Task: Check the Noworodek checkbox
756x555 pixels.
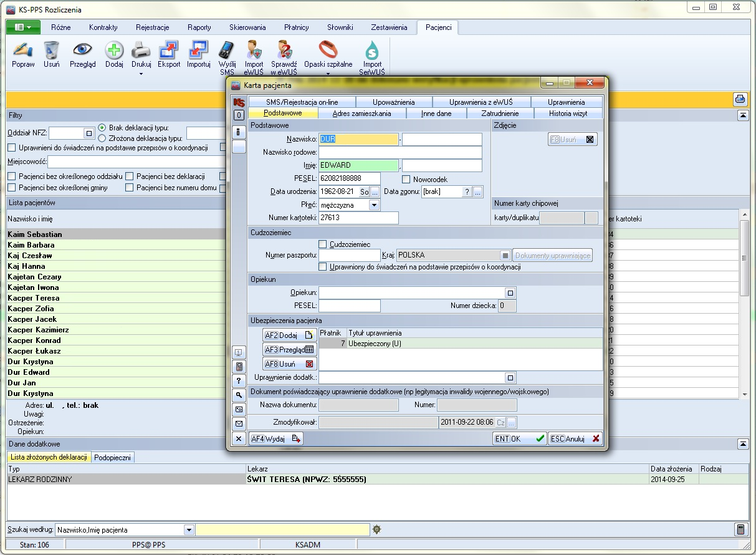Action: [406, 180]
